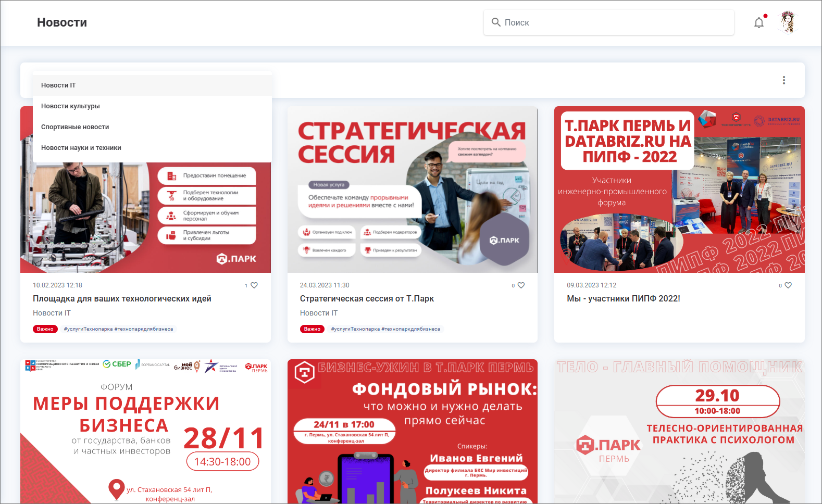
Task: Like the 'Стратегическая сессия от Т.Парк' post
Action: (x=521, y=285)
